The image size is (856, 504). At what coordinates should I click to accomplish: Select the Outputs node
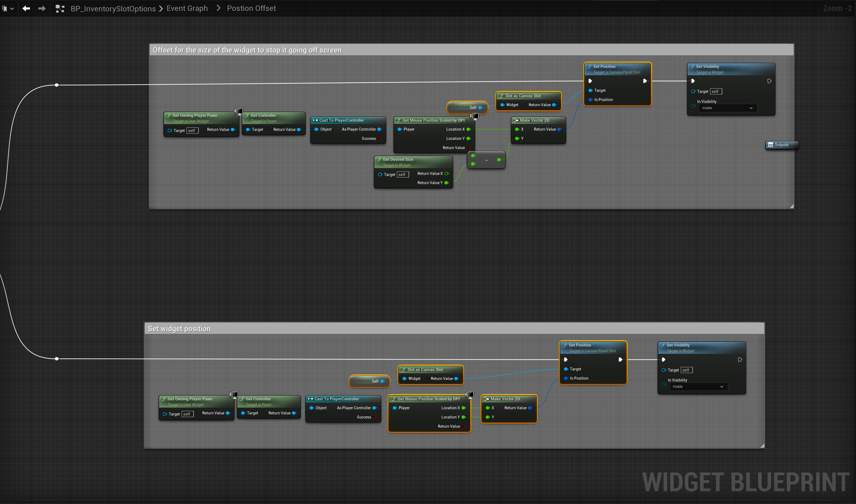click(781, 145)
